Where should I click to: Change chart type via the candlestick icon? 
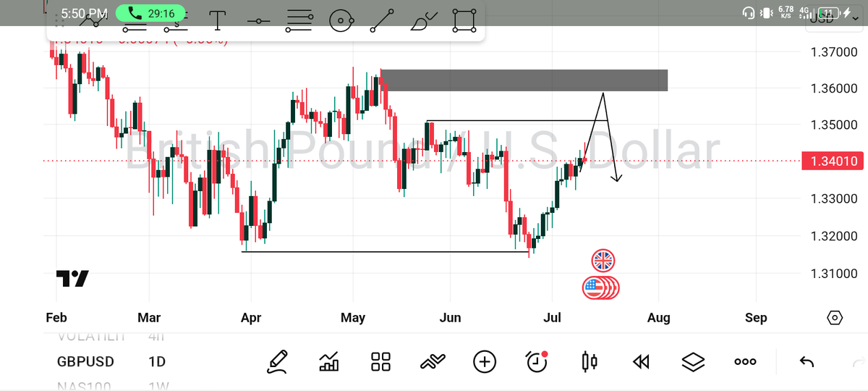coord(590,361)
